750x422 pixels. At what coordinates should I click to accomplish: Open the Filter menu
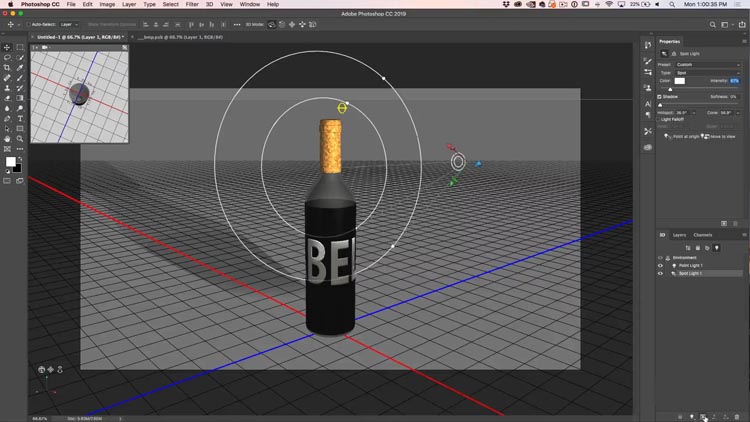(192, 4)
